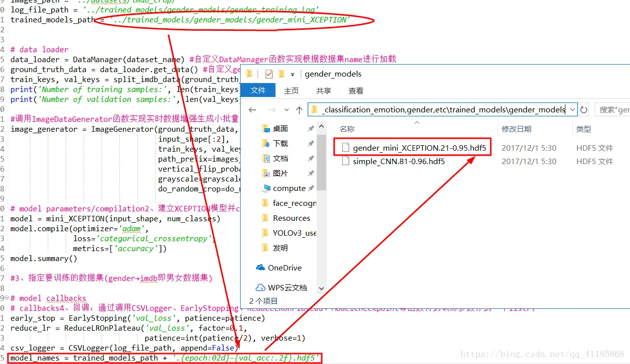Viewport: 630px width, 364px height.
Task: Click the Explorer search box
Action: tap(612, 109)
